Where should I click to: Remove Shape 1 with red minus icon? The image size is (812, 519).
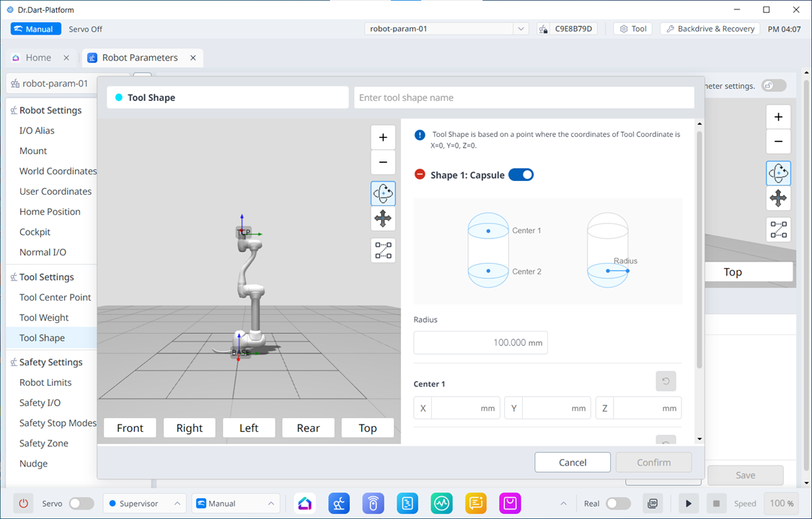click(420, 174)
